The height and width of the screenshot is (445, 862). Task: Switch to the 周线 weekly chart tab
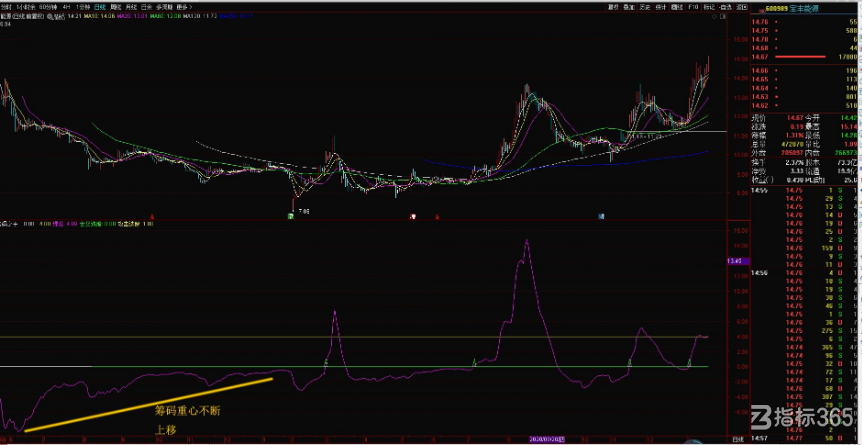click(115, 7)
